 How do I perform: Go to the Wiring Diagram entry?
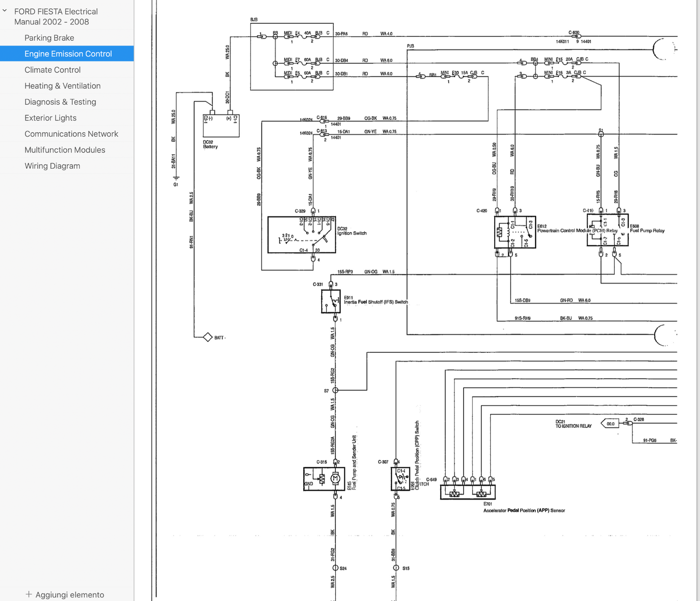pyautogui.click(x=52, y=166)
